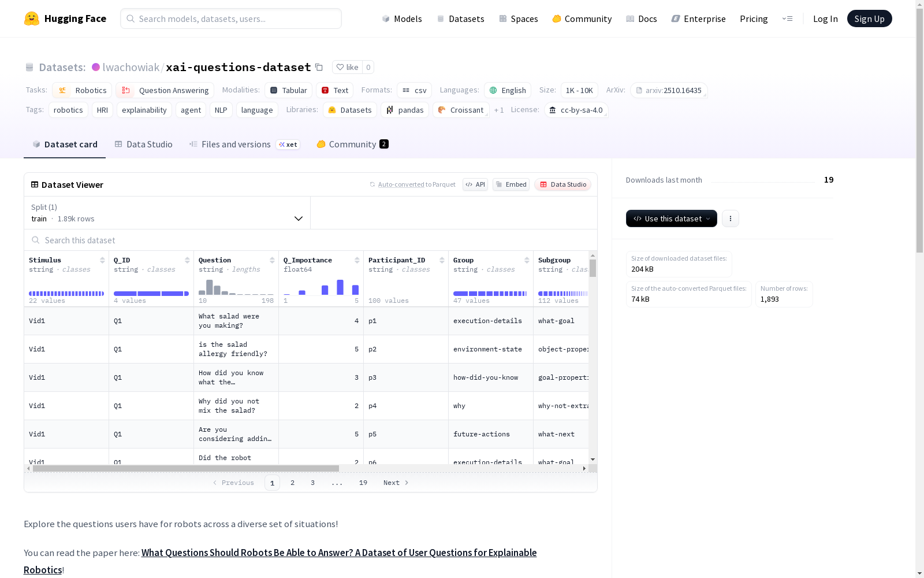Open the Pricing link in navigation

[x=754, y=18]
